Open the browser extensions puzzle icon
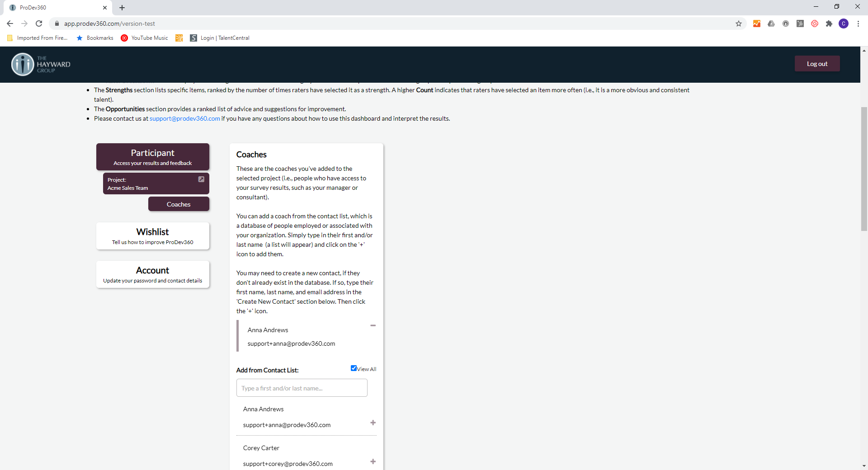 [829, 23]
